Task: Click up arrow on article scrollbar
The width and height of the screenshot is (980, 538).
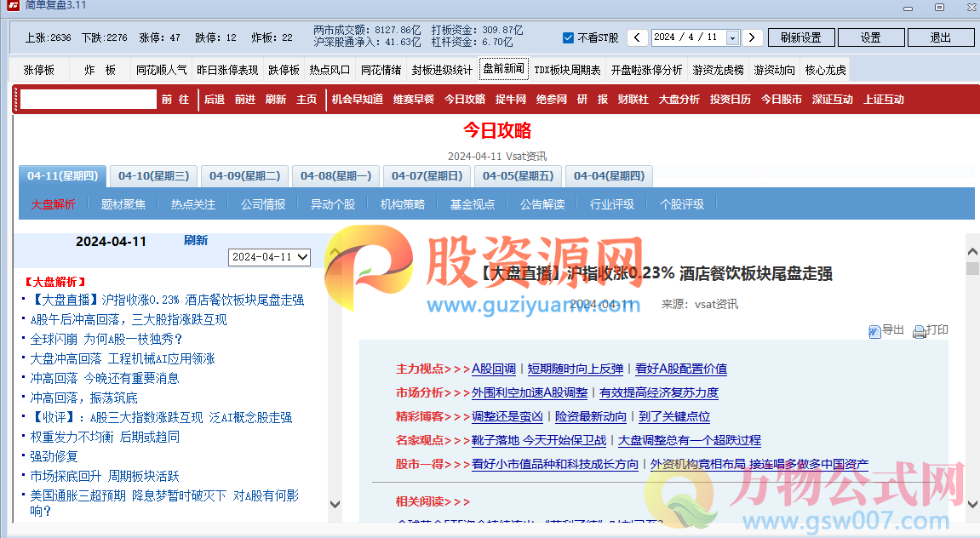Action: 972,252
